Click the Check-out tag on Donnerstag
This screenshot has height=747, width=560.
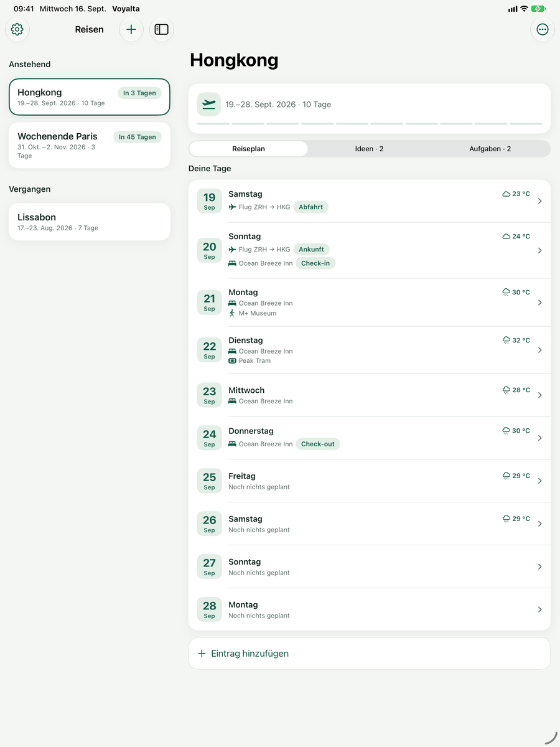click(x=318, y=444)
